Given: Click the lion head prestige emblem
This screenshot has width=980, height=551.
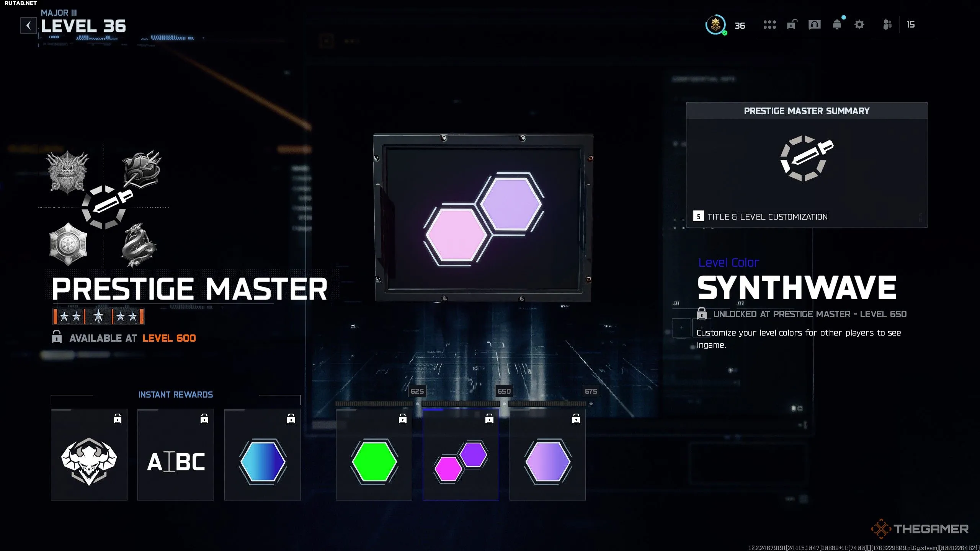Looking at the screenshot, I should tap(68, 172).
